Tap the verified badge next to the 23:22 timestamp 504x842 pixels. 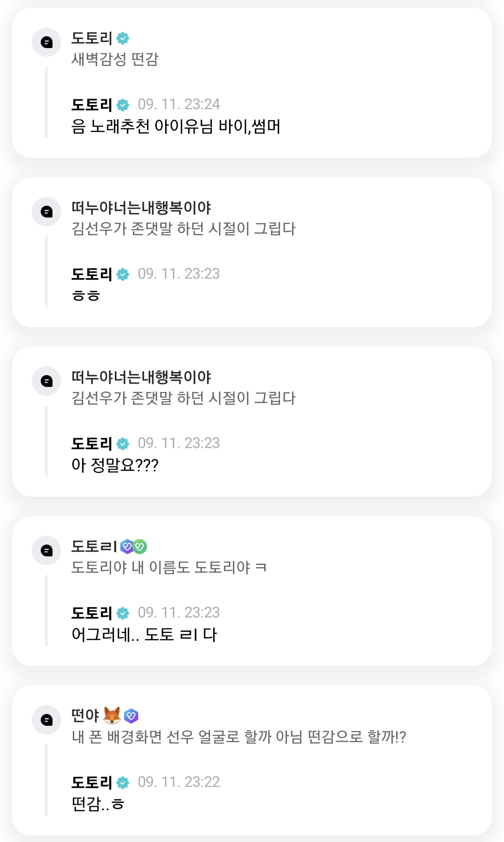click(123, 783)
